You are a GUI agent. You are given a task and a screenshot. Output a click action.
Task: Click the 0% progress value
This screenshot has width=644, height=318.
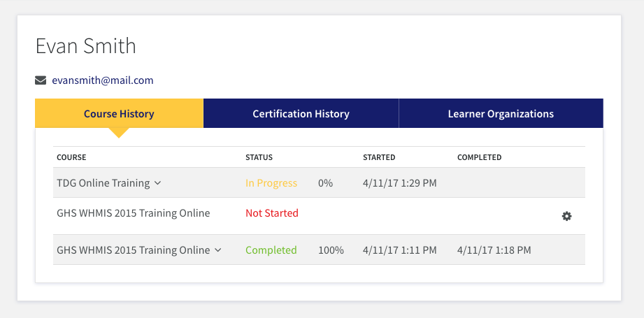pos(325,183)
